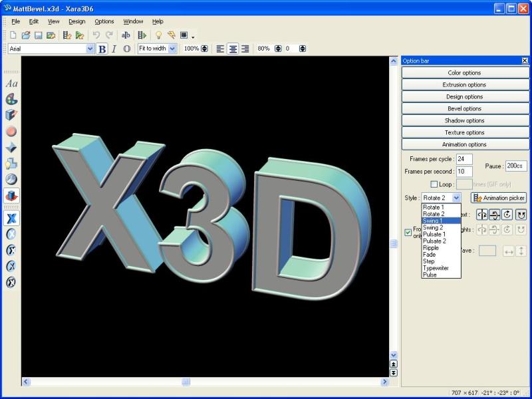
Task: Enable the Loop checkbox
Action: [x=434, y=184]
